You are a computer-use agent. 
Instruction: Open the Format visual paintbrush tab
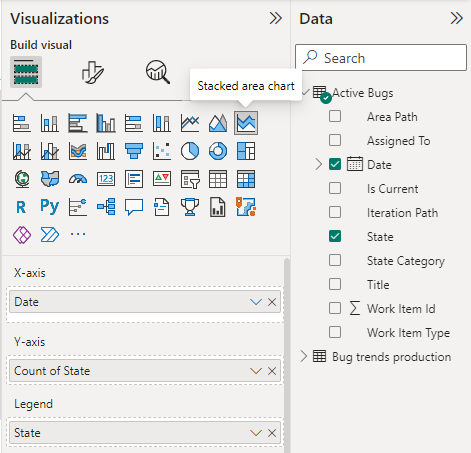(x=92, y=72)
